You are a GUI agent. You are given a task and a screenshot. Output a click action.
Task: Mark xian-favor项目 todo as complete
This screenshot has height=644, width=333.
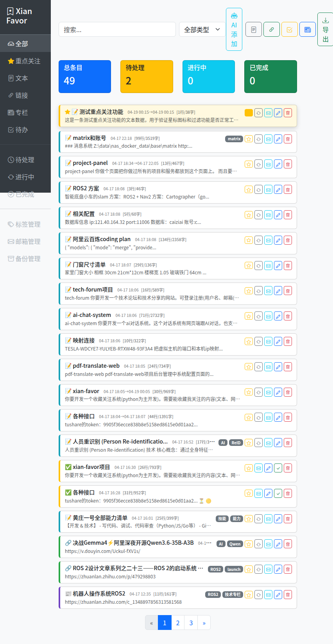[x=278, y=468]
